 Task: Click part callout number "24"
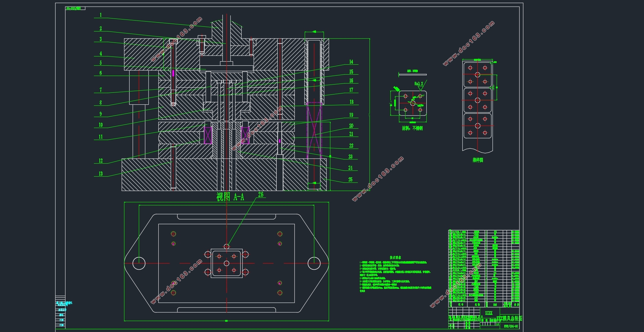click(x=351, y=168)
